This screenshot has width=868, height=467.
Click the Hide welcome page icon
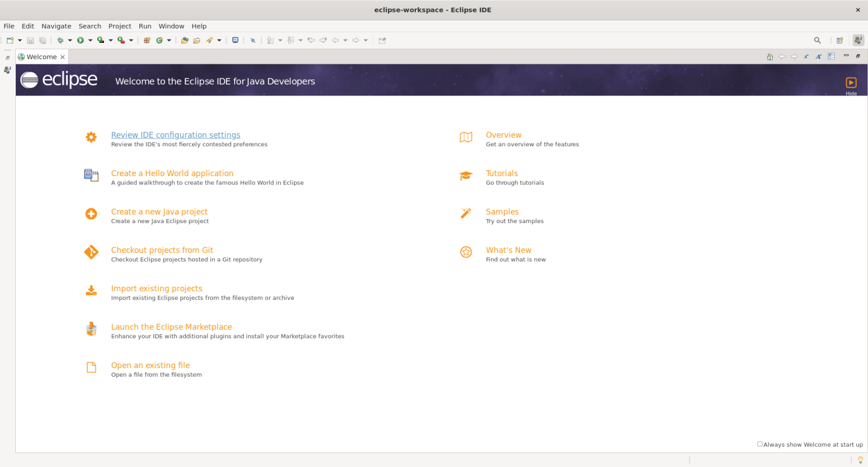click(x=851, y=83)
